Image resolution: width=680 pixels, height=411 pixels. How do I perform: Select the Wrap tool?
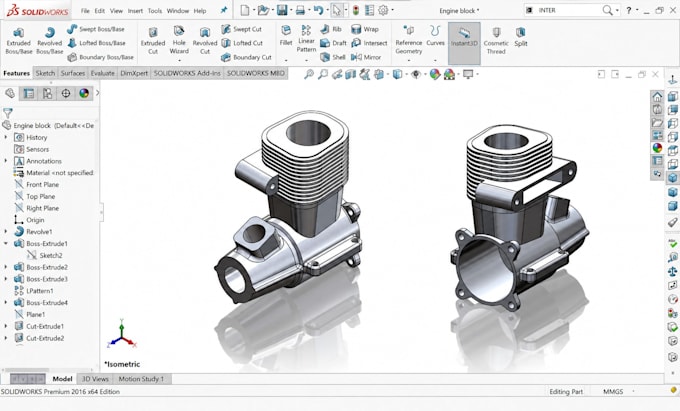click(x=365, y=29)
